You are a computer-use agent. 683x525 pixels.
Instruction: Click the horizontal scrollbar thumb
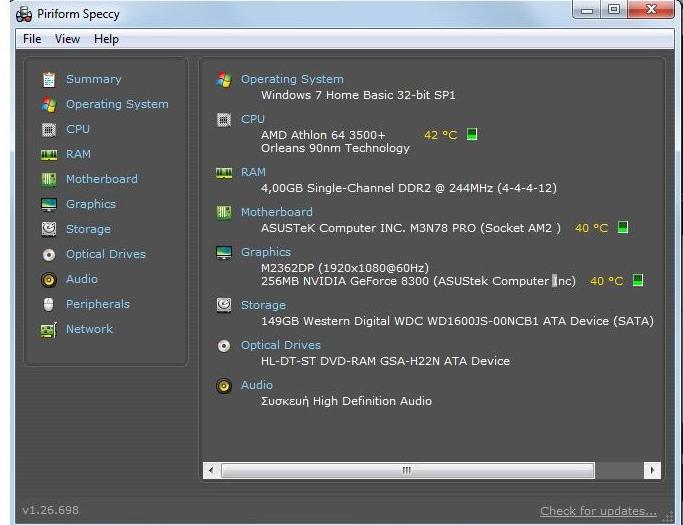point(407,471)
